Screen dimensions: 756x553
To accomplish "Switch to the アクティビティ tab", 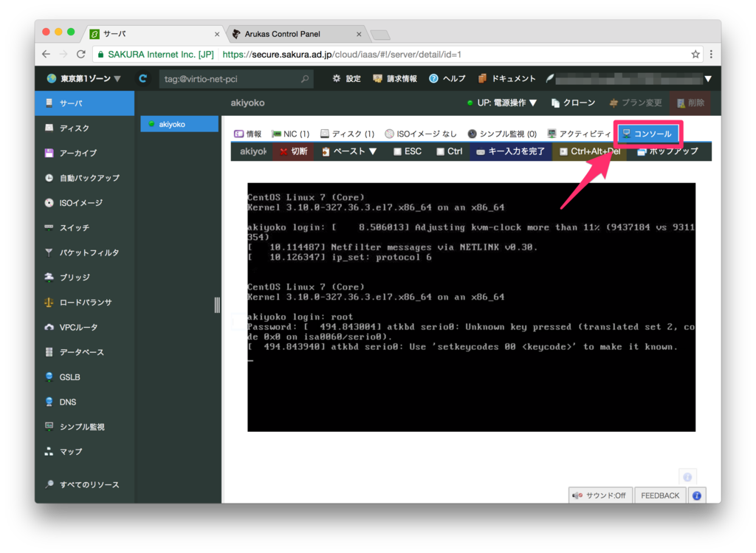I will 579,134.
